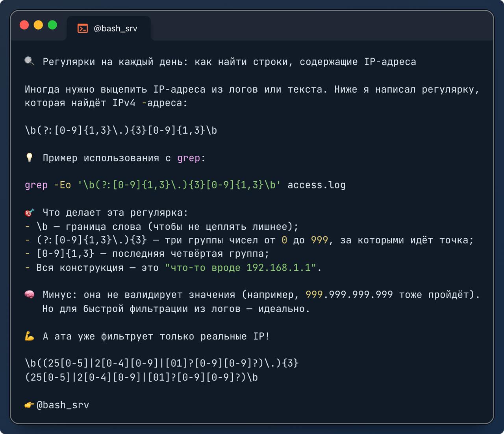Click the -Eo flag in the grep command
The height and width of the screenshot is (434, 504).
pyautogui.click(x=63, y=185)
